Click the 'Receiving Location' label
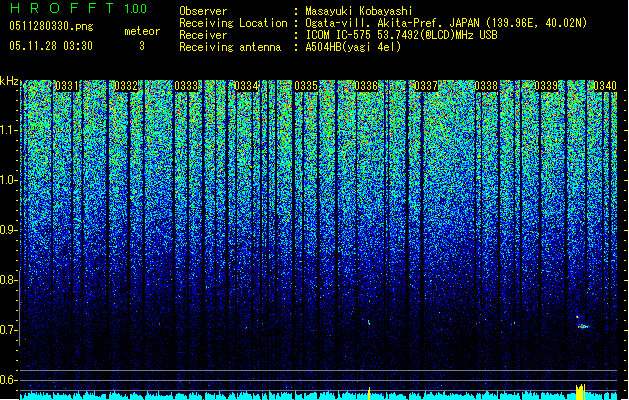 pos(233,23)
